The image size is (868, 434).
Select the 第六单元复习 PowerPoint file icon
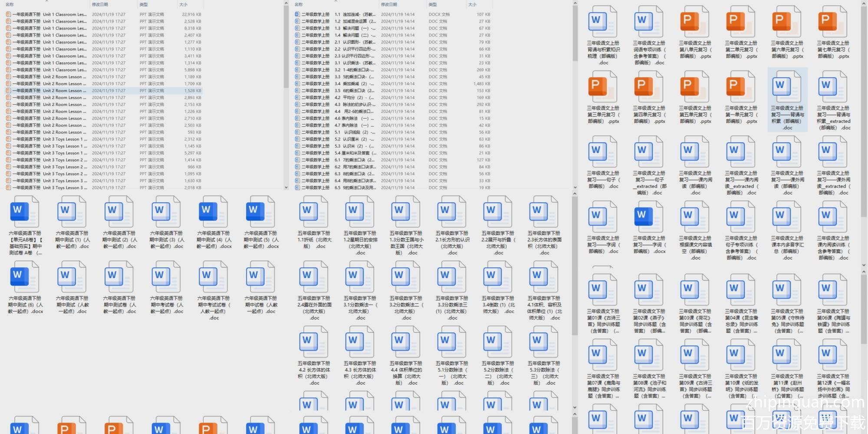pos(787,22)
